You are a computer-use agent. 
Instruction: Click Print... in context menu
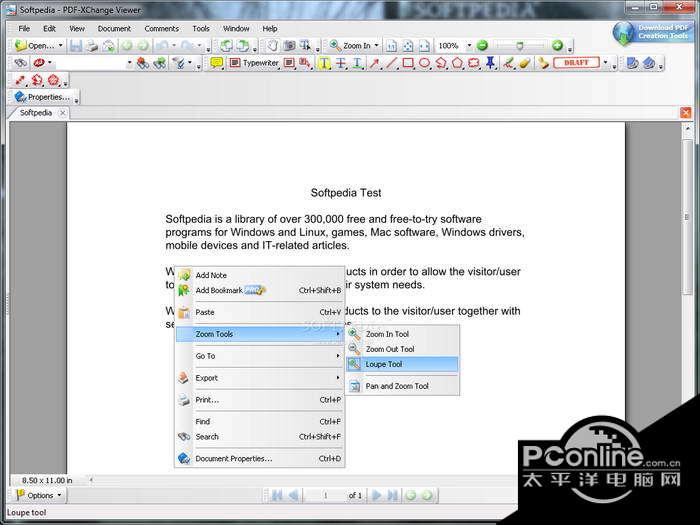(259, 400)
